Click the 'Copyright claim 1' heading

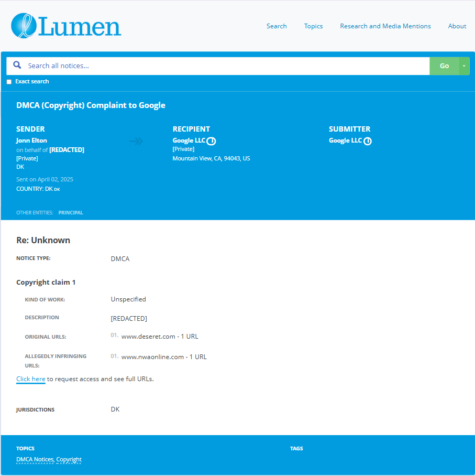46,283
